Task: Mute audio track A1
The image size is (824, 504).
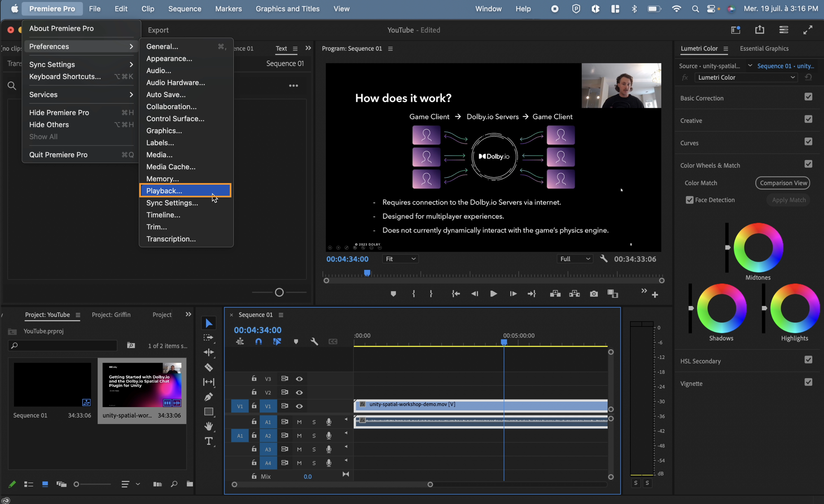Action: tap(299, 422)
